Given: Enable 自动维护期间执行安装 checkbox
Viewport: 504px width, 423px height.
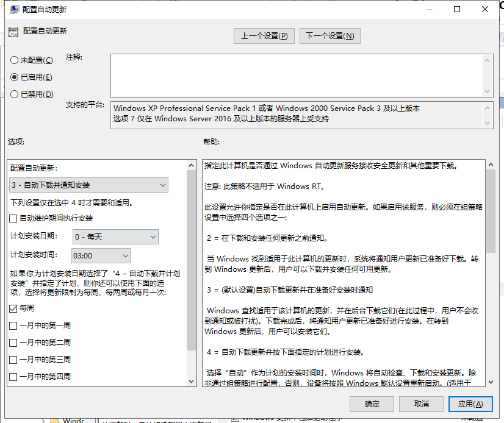Looking at the screenshot, I should [x=12, y=218].
